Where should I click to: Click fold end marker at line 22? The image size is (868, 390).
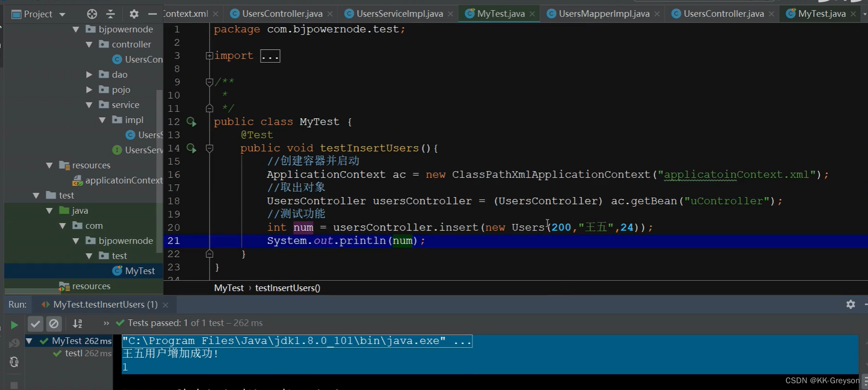(209, 254)
